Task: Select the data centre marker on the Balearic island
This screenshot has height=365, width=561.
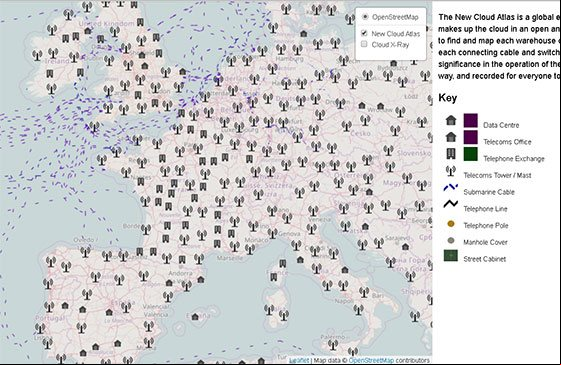Action: 195,317
